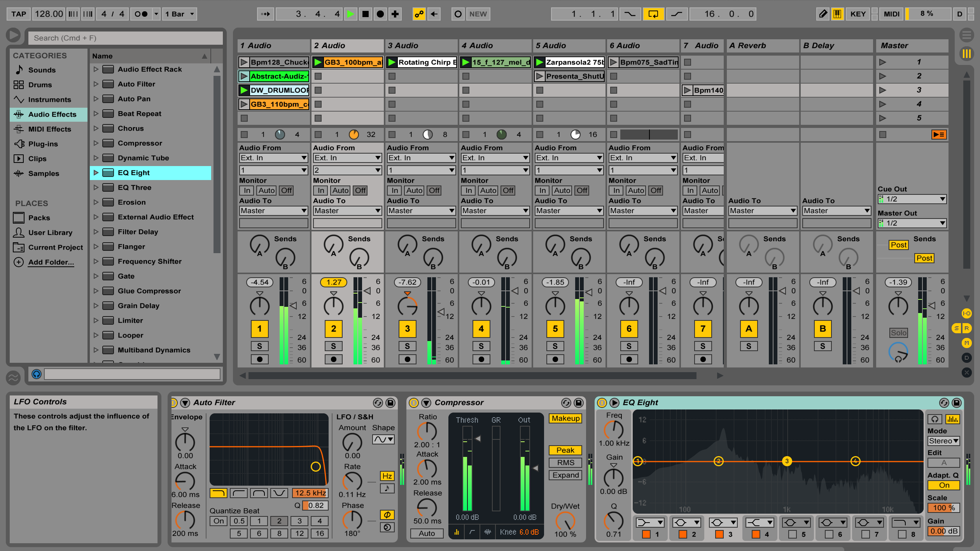Click the Stop button in transport bar
The width and height of the screenshot is (980, 551).
point(365,14)
